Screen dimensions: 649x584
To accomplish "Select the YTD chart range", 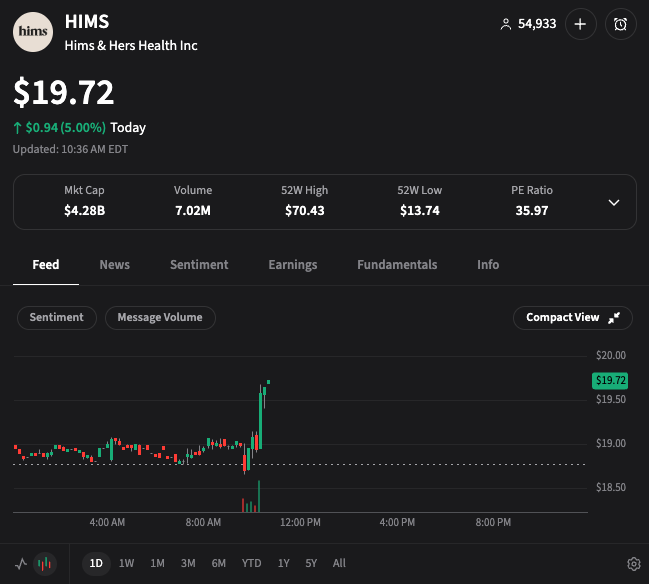I will [252, 563].
